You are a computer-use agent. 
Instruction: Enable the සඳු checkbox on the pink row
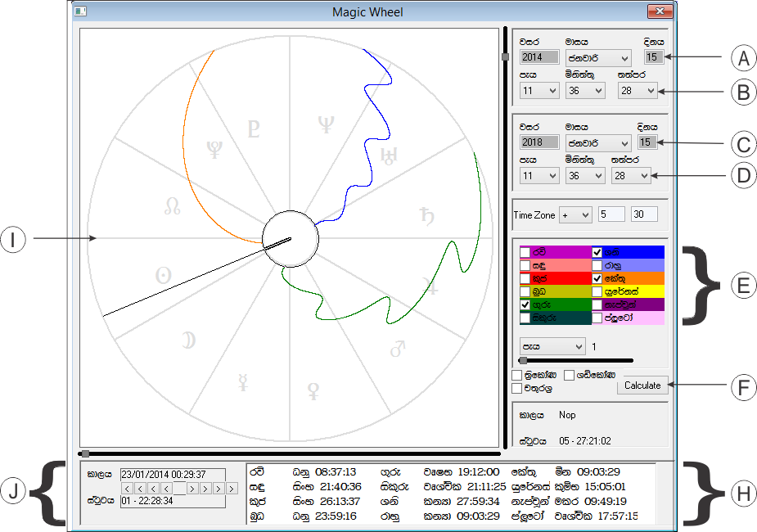(525, 265)
